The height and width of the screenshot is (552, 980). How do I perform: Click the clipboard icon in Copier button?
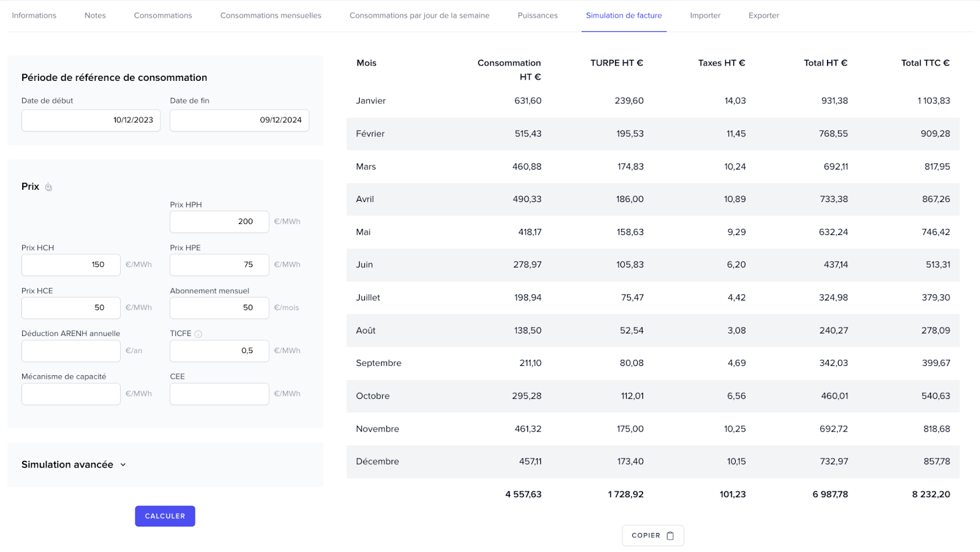coord(670,535)
